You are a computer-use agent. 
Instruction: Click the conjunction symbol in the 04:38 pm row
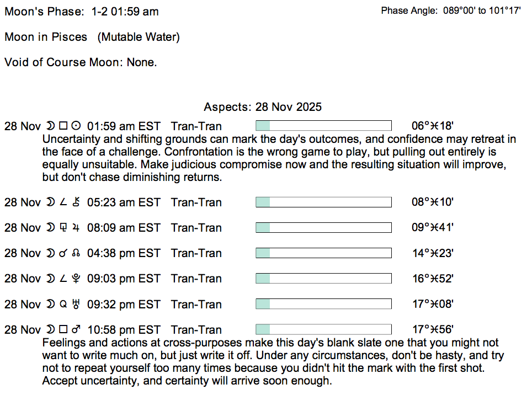click(x=63, y=253)
